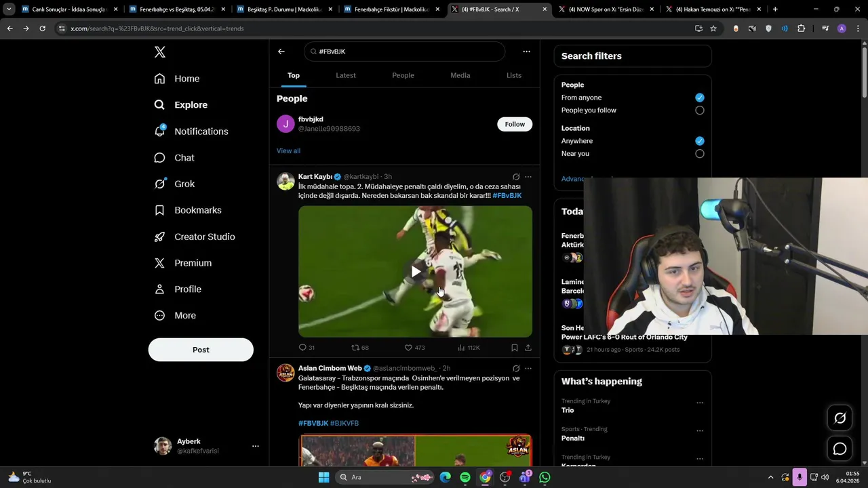Open Bookmarks in the sidebar
This screenshot has height=488, width=868.
188,210
